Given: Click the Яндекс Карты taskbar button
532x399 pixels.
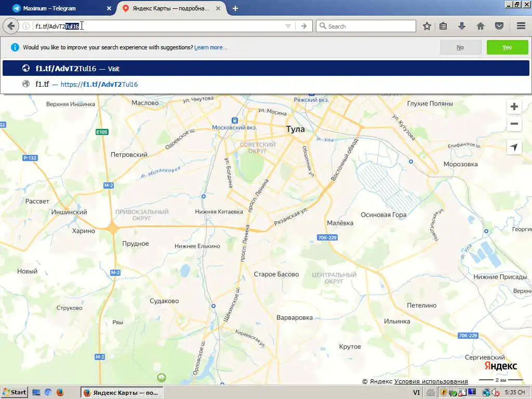Looking at the screenshot, I should (x=122, y=393).
